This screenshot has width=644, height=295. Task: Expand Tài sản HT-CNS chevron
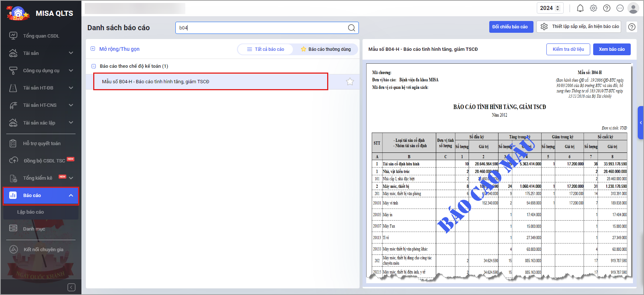click(71, 105)
